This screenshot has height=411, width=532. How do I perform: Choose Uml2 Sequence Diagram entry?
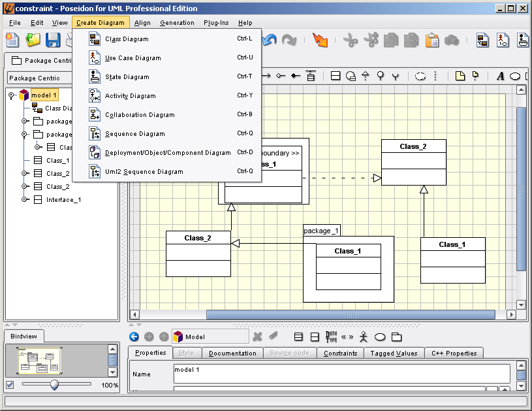(x=167, y=172)
